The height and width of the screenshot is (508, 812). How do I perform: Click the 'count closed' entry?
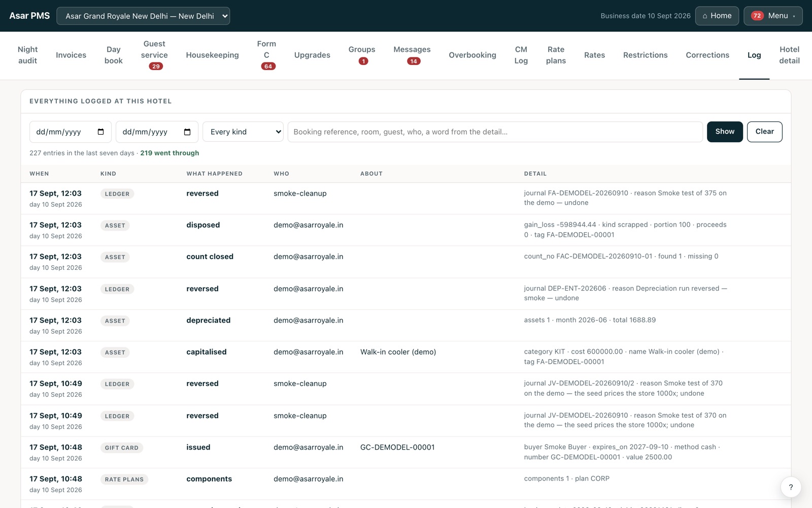coord(210,257)
